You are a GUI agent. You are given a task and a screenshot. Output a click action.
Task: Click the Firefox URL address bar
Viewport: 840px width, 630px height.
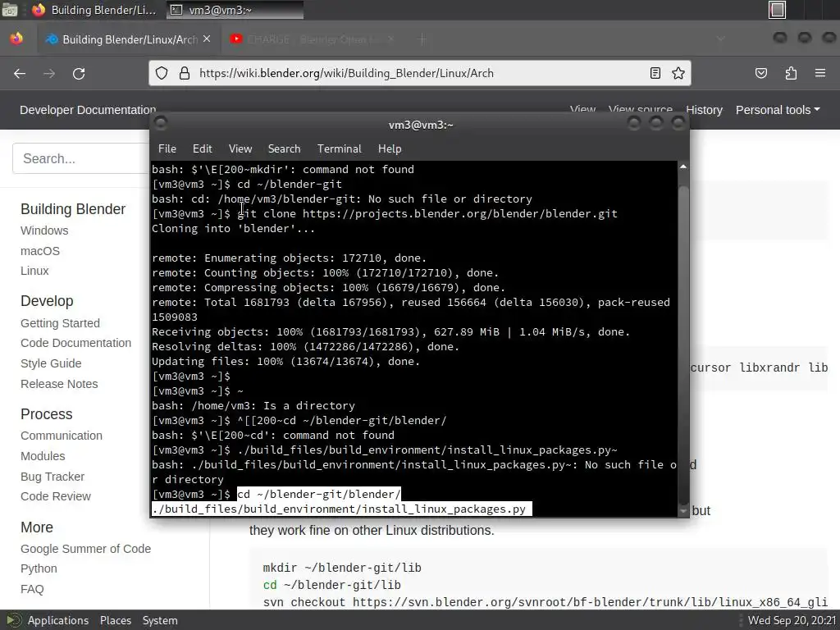tap(421, 73)
